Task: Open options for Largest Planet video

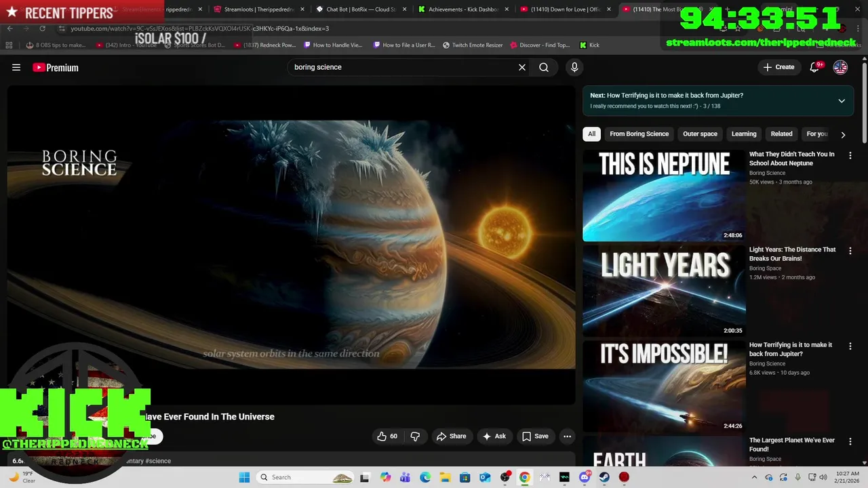Action: pyautogui.click(x=850, y=442)
